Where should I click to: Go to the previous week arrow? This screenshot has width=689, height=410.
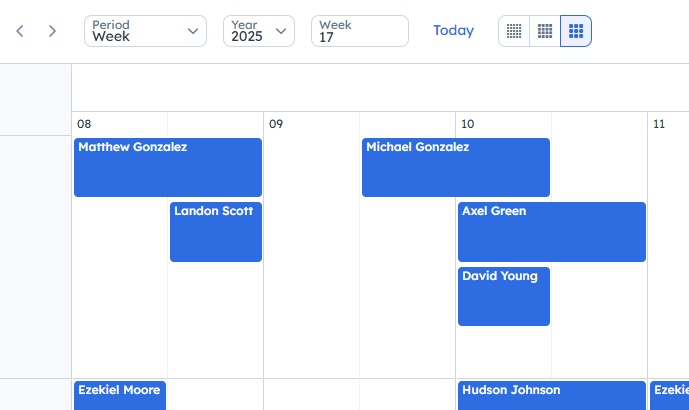[x=20, y=31]
